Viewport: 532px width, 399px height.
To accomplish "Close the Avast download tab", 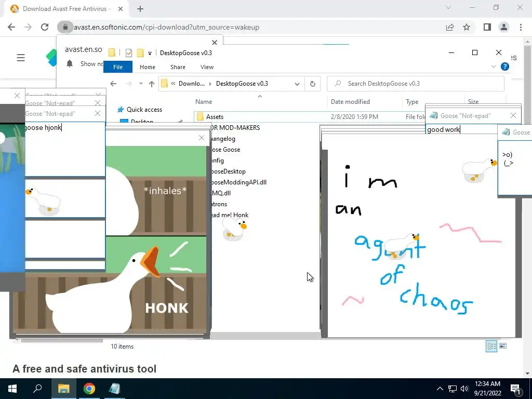I will [121, 9].
